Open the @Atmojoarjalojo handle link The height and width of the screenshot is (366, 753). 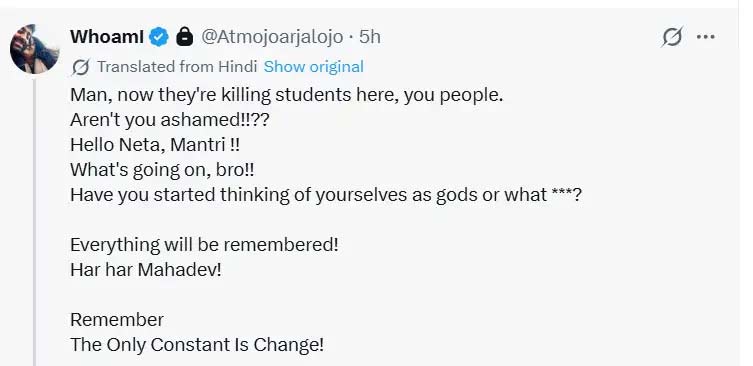pyautogui.click(x=272, y=37)
